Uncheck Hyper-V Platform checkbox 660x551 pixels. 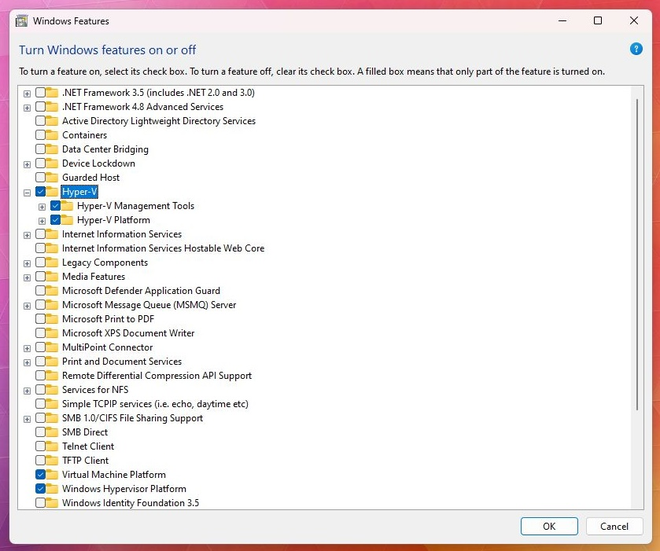[55, 220]
